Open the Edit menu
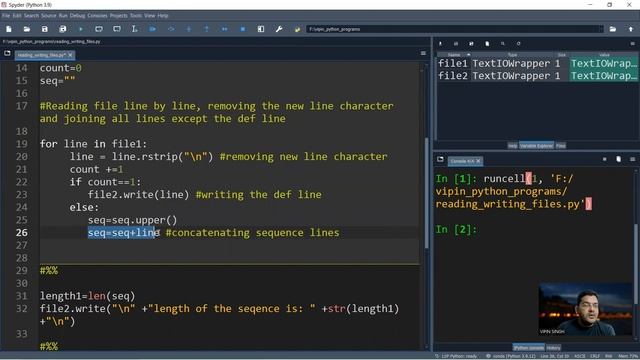640x360 pixels. coord(17,16)
